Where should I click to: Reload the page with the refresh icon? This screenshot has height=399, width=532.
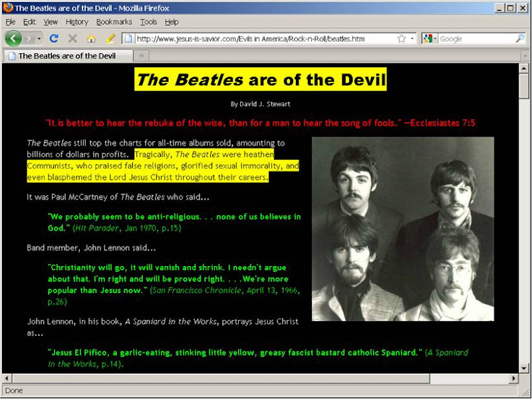point(54,39)
